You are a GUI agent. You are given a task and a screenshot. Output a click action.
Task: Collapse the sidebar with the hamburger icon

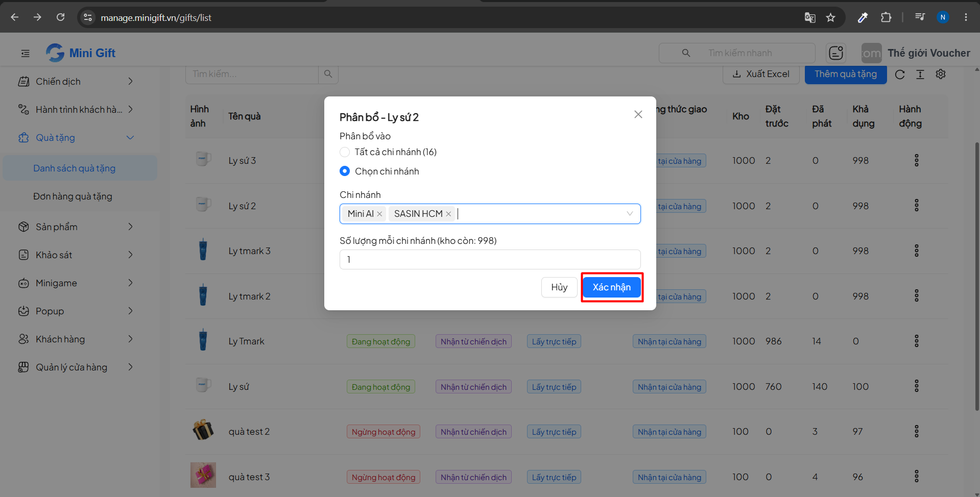coord(25,53)
